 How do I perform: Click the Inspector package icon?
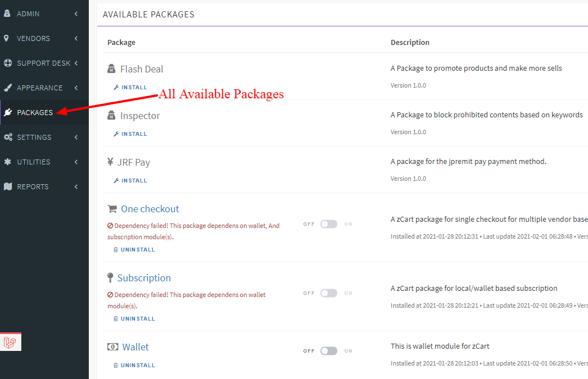pos(111,115)
